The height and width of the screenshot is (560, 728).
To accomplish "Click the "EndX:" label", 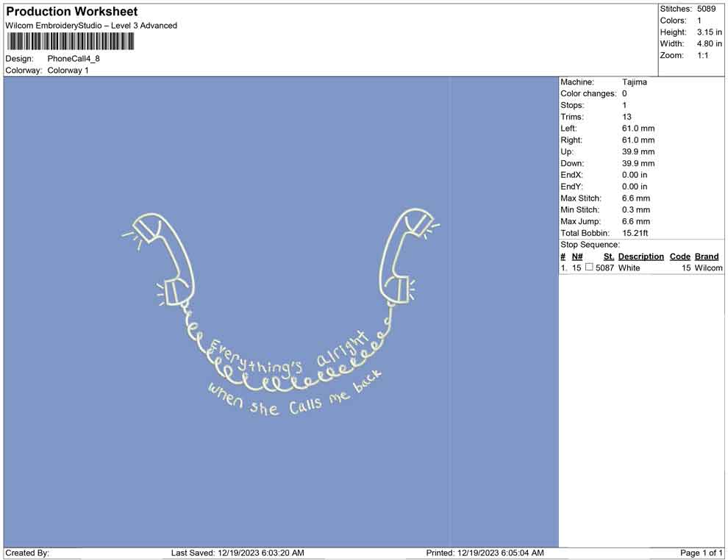I will [571, 175].
